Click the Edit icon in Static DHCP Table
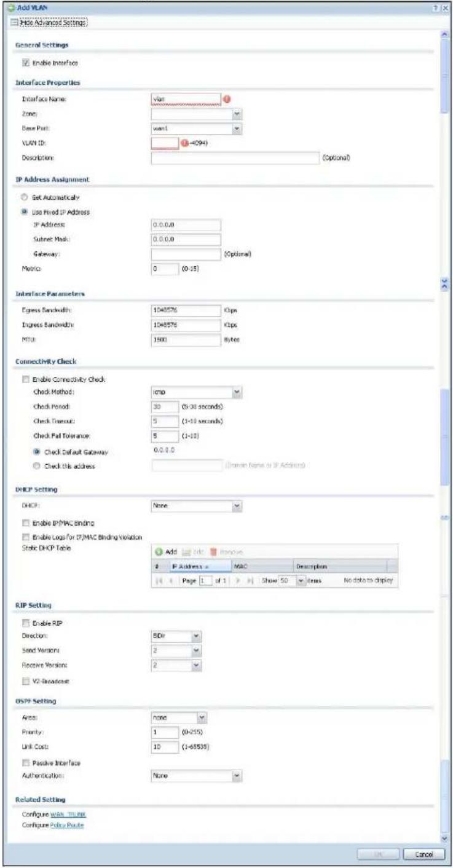 [x=187, y=553]
